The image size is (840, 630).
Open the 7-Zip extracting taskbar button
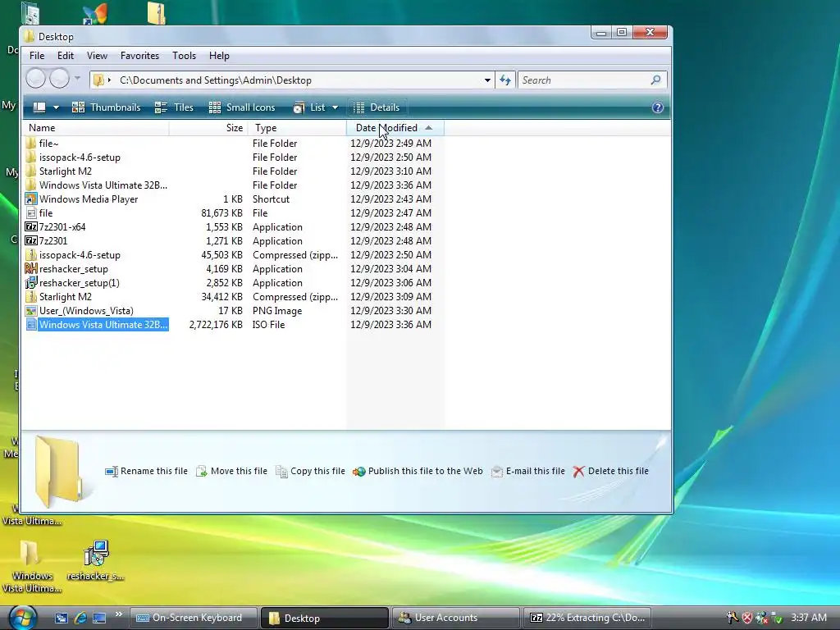click(587, 618)
